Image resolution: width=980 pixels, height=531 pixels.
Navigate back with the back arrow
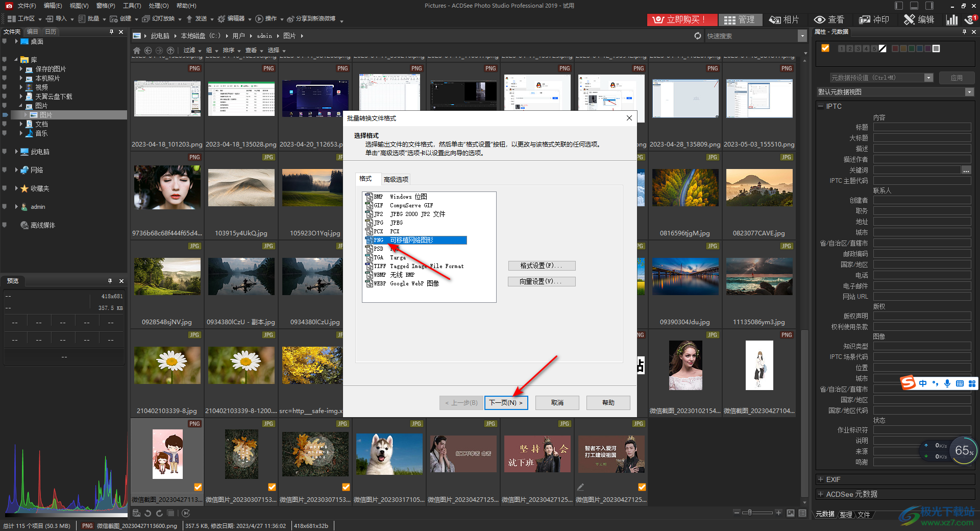pos(148,51)
